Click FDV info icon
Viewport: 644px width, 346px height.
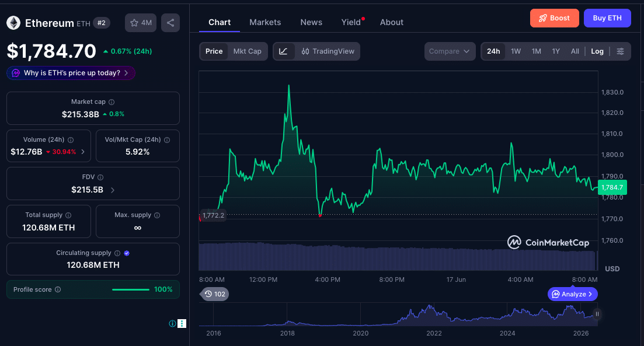pyautogui.click(x=100, y=177)
